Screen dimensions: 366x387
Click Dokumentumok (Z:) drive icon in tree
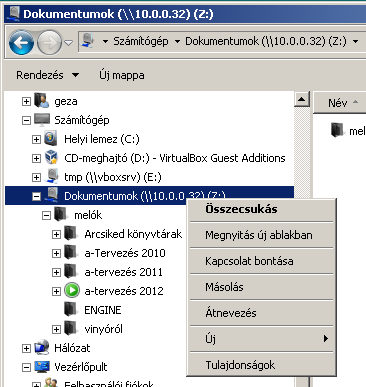(52, 195)
